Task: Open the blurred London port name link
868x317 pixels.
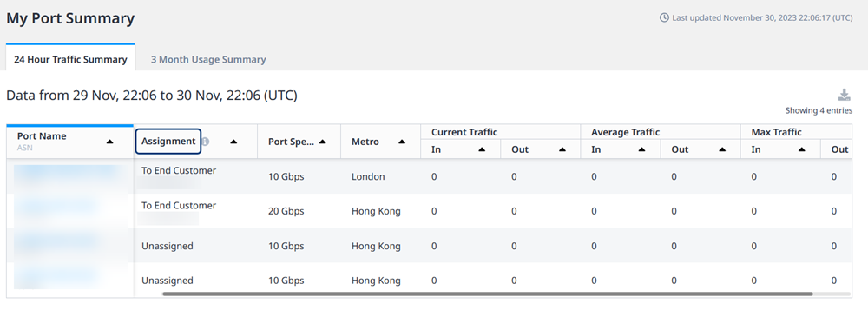Action: tap(66, 172)
